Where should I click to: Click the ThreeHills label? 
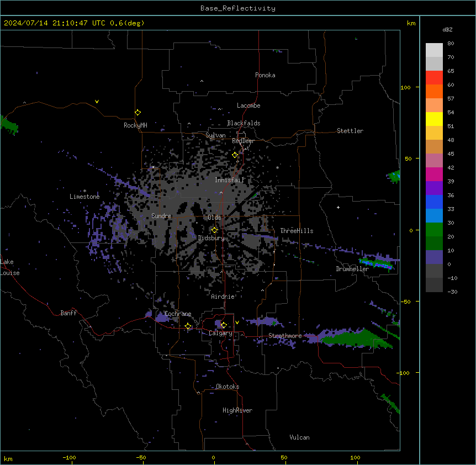point(297,231)
